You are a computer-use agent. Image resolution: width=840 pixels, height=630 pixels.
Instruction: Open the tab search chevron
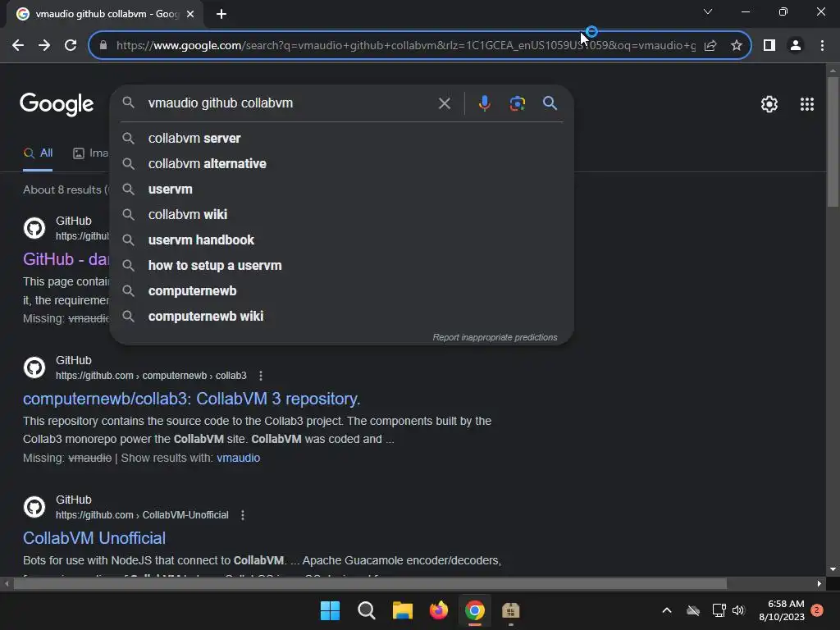coord(708,11)
